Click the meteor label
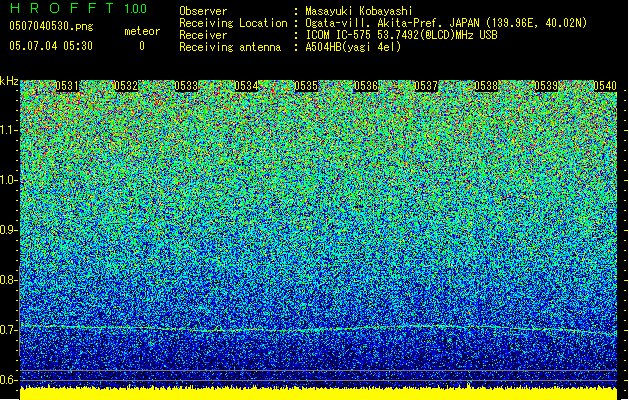 click(x=142, y=31)
